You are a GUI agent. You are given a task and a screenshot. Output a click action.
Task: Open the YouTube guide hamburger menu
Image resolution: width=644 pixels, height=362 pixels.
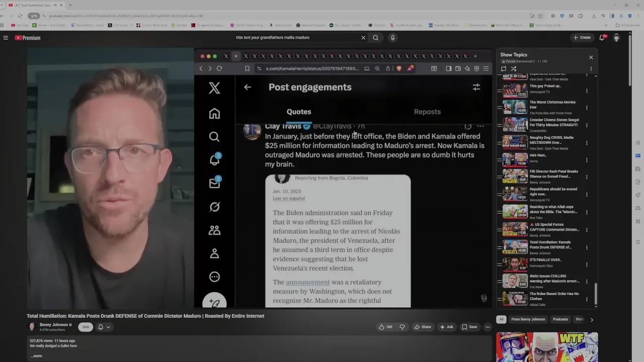[6, 38]
